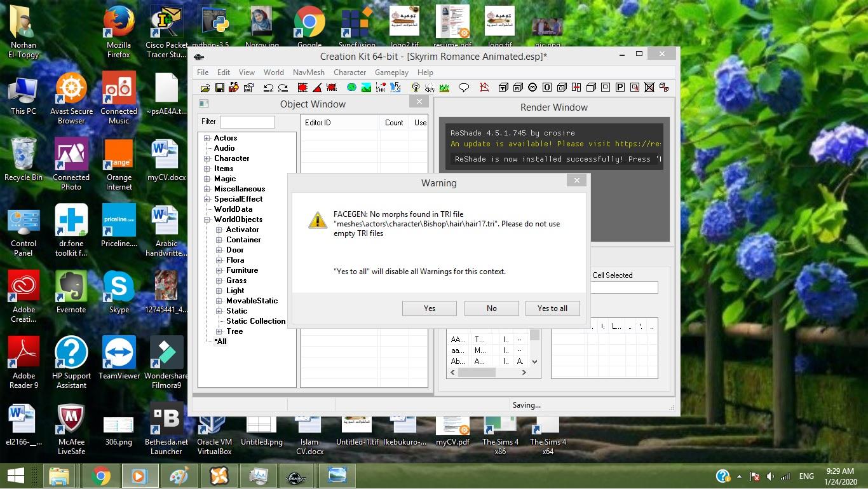Click the cell list right scroll arrow

click(x=524, y=372)
